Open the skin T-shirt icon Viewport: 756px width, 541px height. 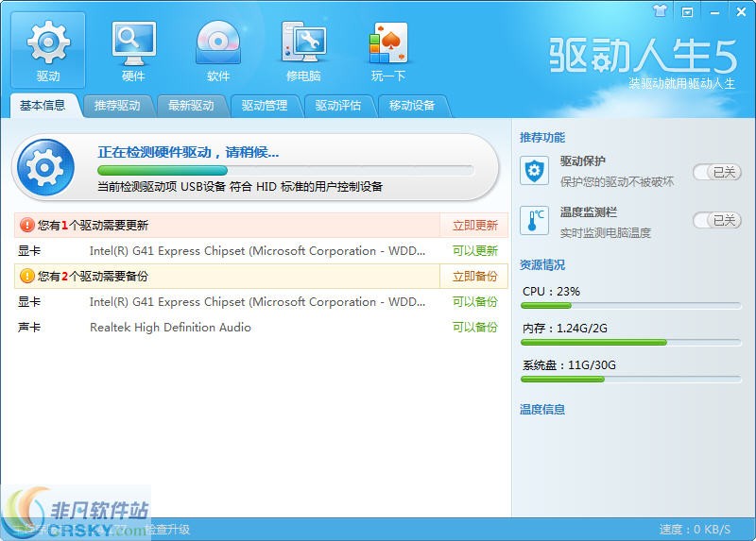point(660,11)
